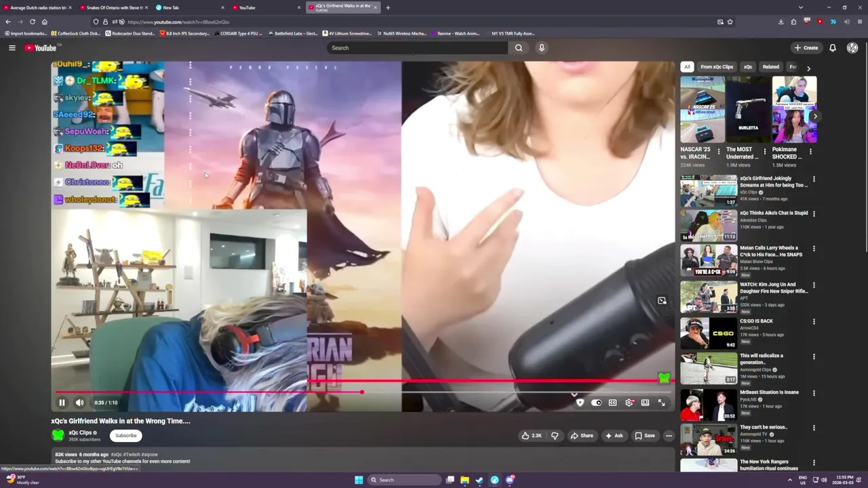Like the video with thumbs up

pyautogui.click(x=532, y=436)
